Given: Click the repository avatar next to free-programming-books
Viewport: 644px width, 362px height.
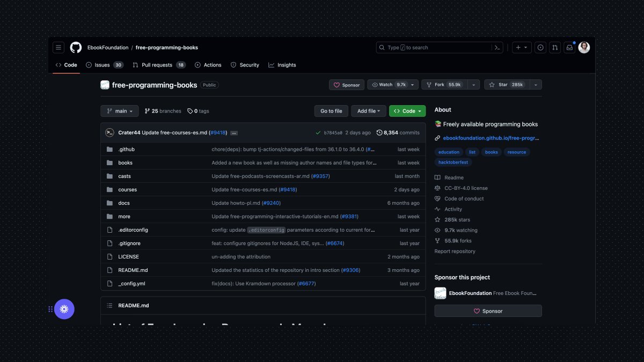Looking at the screenshot, I should click(x=105, y=85).
